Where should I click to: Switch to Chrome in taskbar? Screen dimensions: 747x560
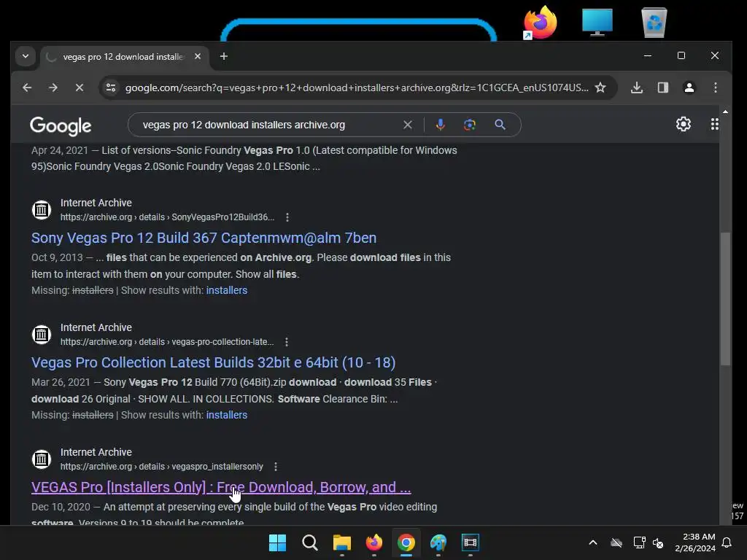click(x=406, y=542)
